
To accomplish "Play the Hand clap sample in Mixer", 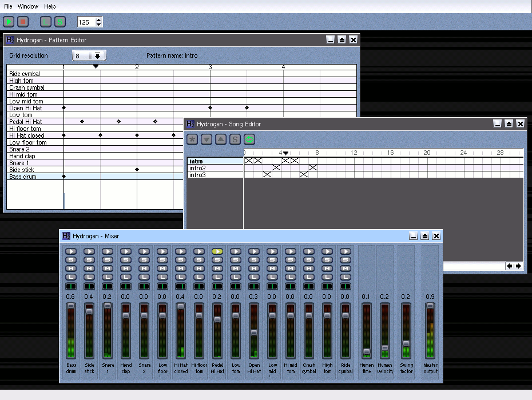I will [x=126, y=251].
